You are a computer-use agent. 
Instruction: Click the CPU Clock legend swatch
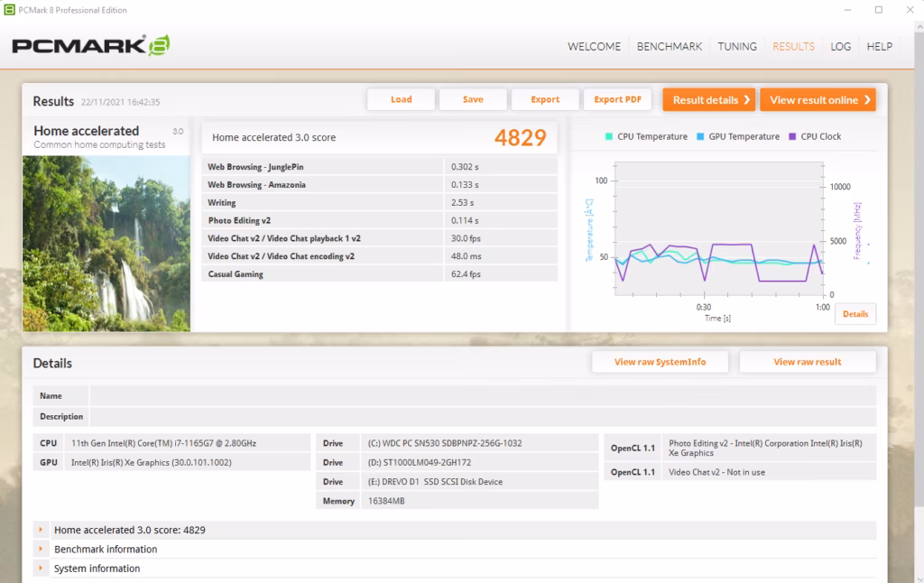(792, 136)
